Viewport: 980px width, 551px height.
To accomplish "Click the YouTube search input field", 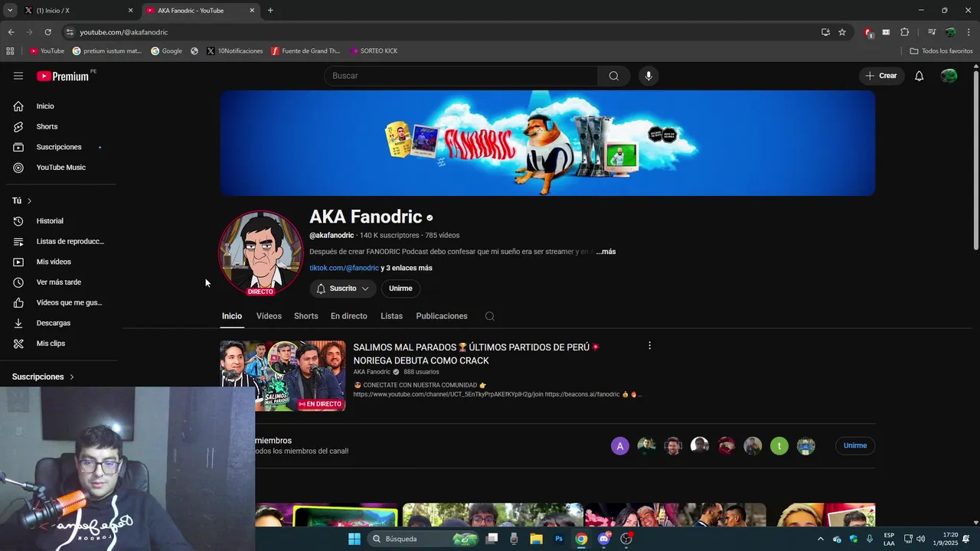I will [x=461, y=76].
